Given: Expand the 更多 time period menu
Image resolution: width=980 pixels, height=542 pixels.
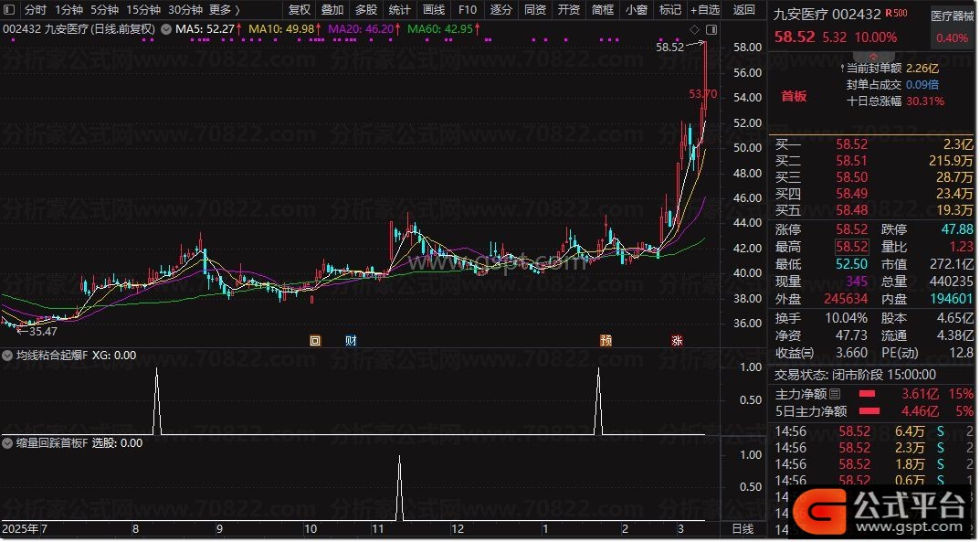Looking at the screenshot, I should tap(225, 10).
